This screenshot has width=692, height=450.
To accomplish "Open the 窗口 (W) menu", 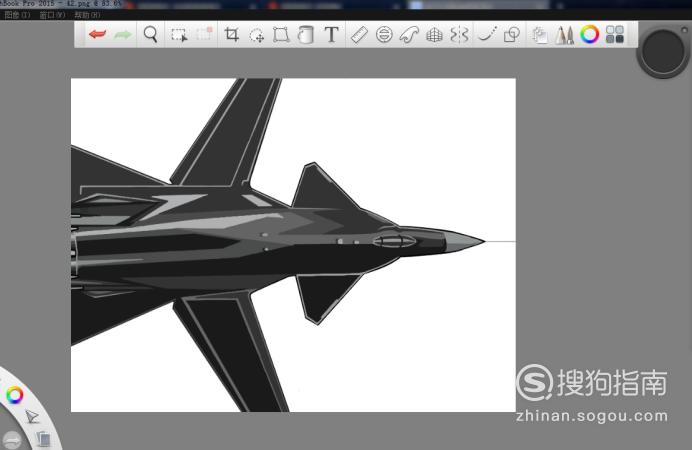I will [x=52, y=15].
